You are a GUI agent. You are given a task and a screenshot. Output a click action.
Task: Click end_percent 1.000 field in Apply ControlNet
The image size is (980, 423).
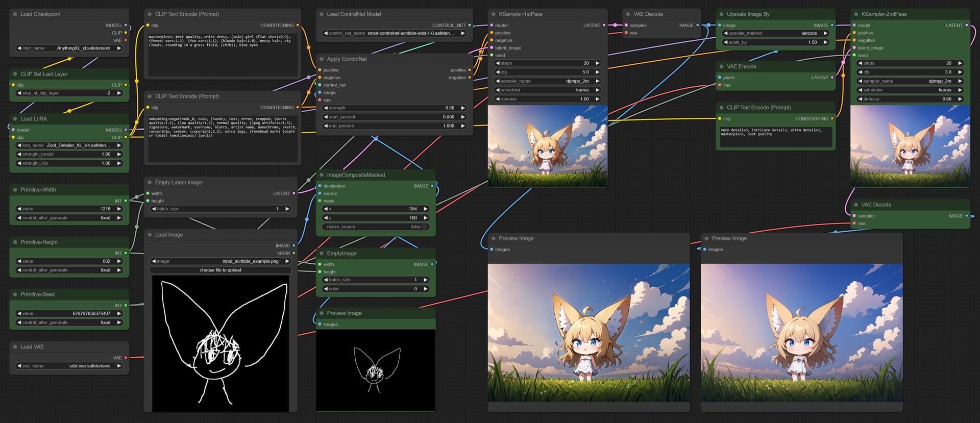click(x=394, y=126)
